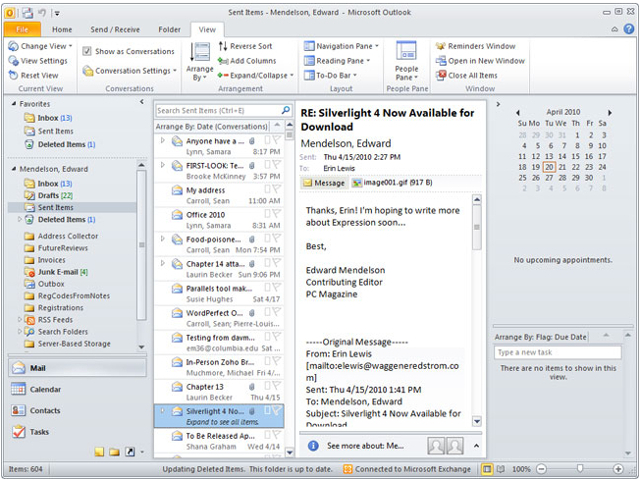640x480 pixels.
Task: Open the Tasks module
Action: pyautogui.click(x=77, y=432)
